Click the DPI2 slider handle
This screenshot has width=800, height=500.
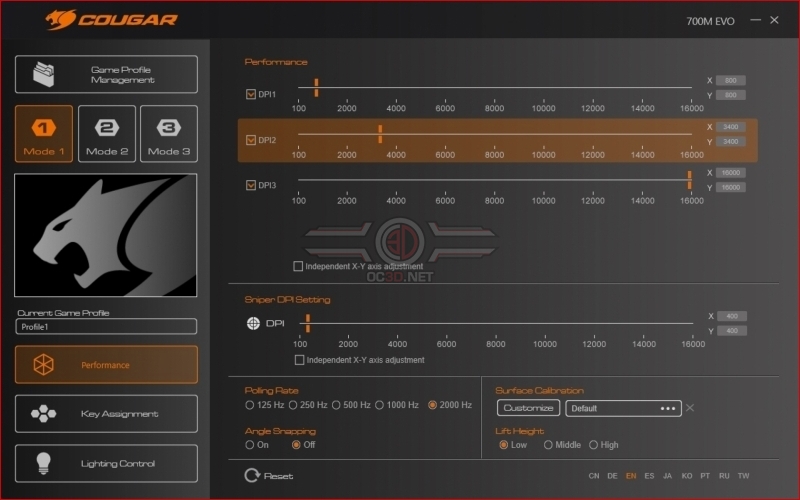pos(380,134)
